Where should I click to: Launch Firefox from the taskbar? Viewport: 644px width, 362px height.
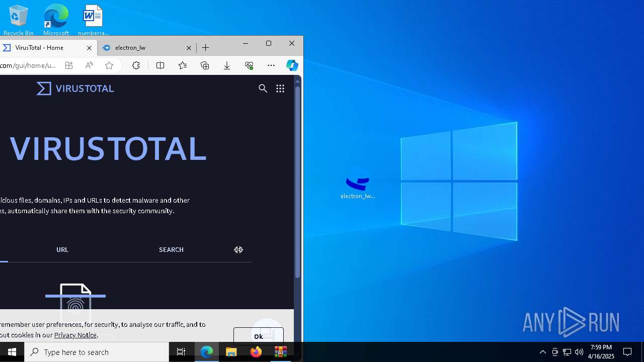coord(256,352)
